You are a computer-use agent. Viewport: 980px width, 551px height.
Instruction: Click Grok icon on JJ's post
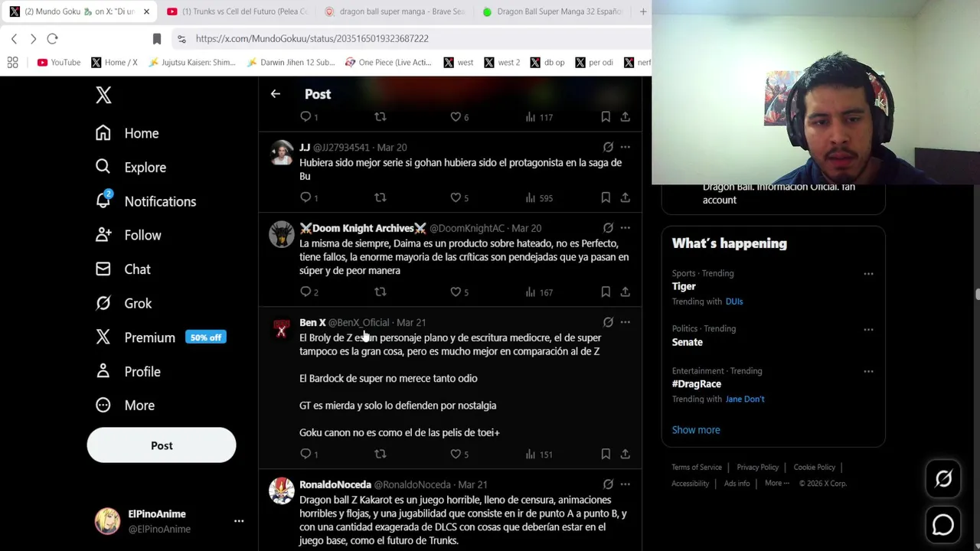point(608,147)
